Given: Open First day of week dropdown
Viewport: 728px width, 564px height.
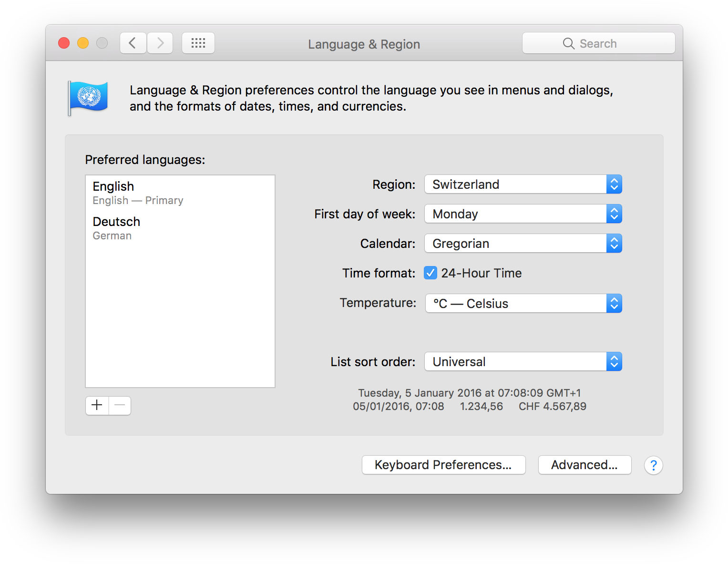Looking at the screenshot, I should 523,214.
